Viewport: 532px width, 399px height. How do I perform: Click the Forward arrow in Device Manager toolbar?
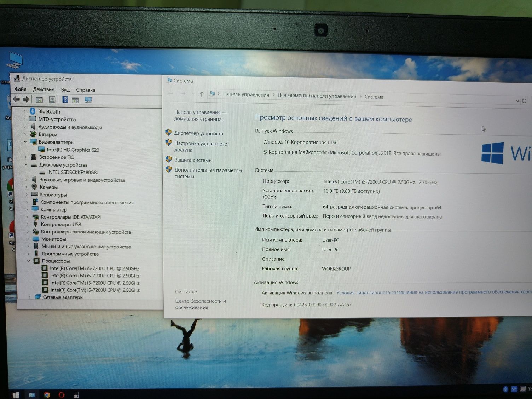pyautogui.click(x=26, y=99)
